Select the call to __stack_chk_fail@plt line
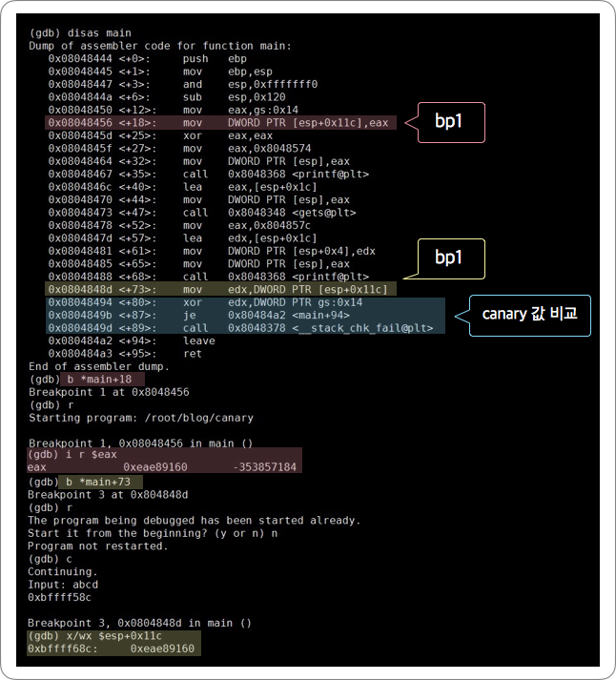 click(243, 327)
